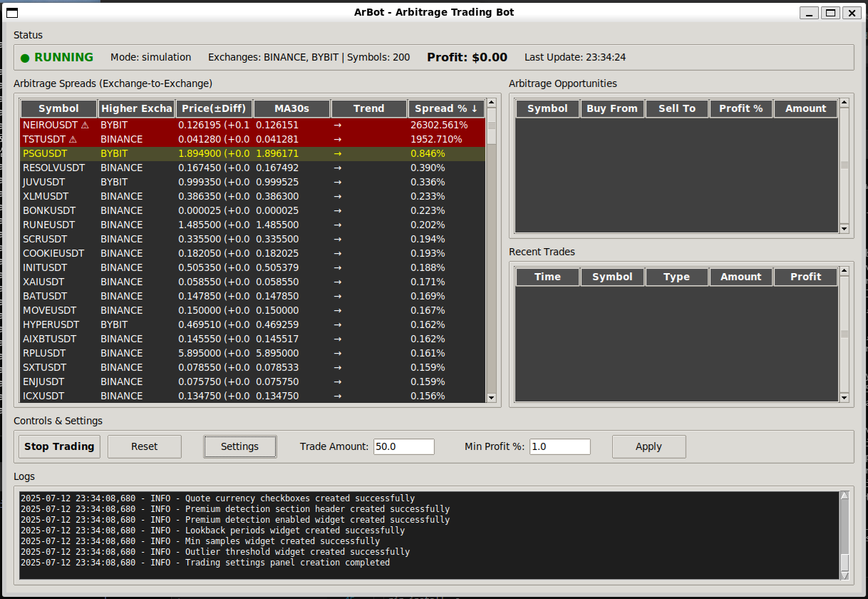Click the Recent Trades Time header
Screen dimensions: 868x599
click(x=547, y=277)
